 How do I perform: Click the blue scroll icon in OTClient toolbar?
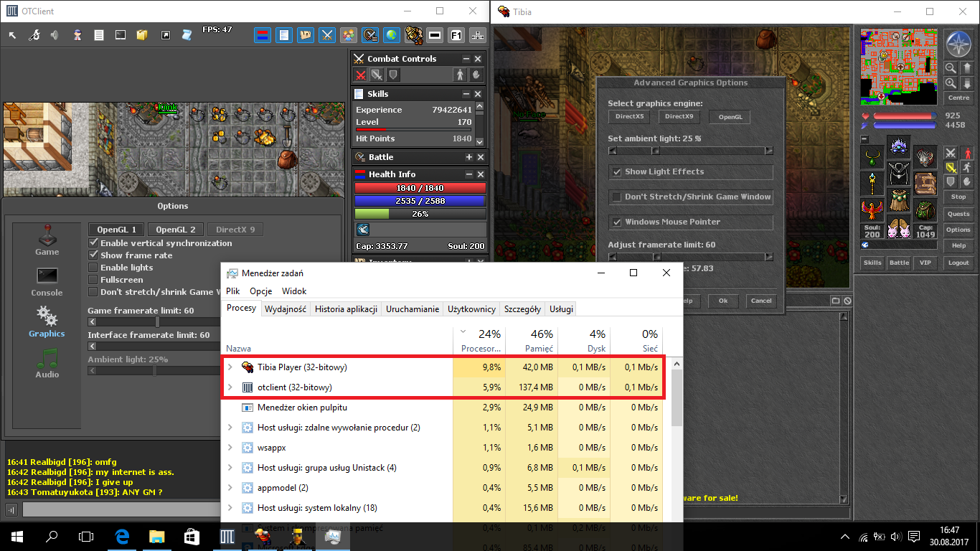[x=187, y=34]
